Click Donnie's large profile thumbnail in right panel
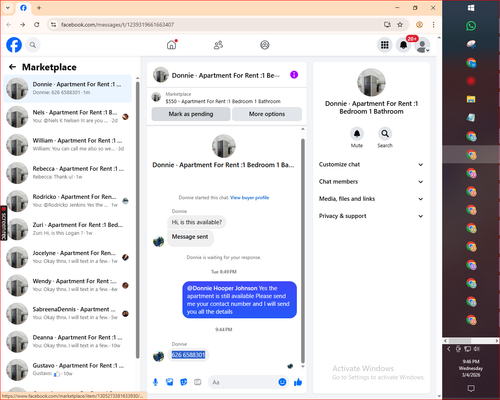This screenshot has height=400, width=500. coord(371,82)
